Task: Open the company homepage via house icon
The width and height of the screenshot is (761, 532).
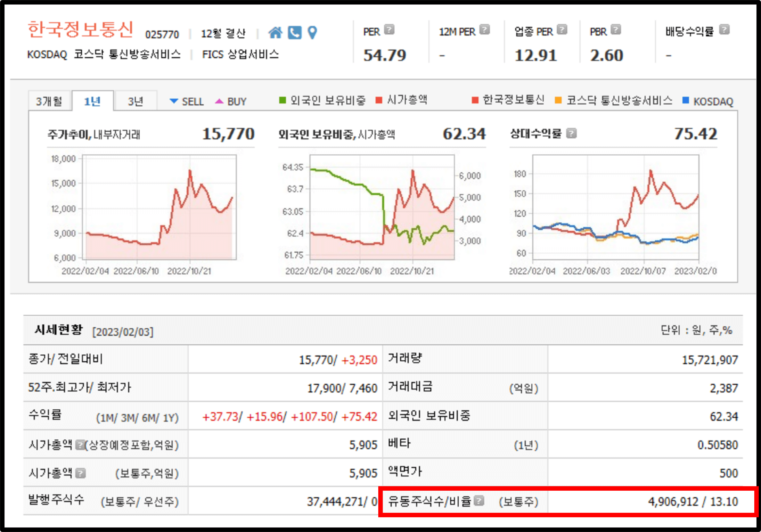Action: click(276, 33)
